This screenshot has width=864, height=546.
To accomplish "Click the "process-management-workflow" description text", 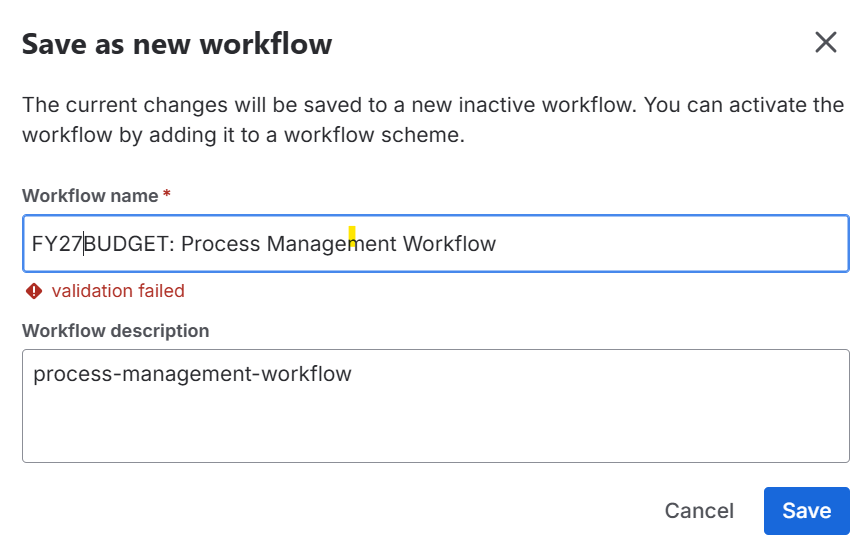I will (192, 375).
